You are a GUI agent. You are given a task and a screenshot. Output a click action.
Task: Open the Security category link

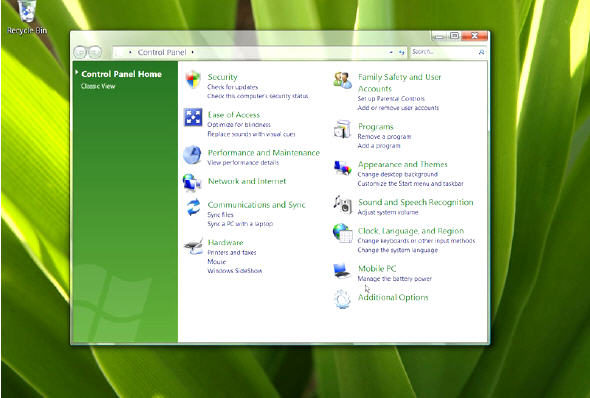pyautogui.click(x=222, y=77)
